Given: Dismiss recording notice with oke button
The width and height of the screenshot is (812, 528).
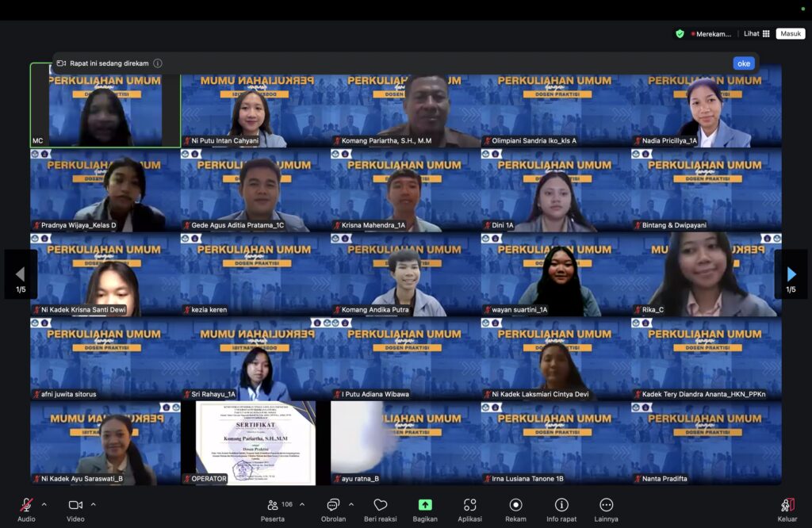Looking at the screenshot, I should point(743,63).
